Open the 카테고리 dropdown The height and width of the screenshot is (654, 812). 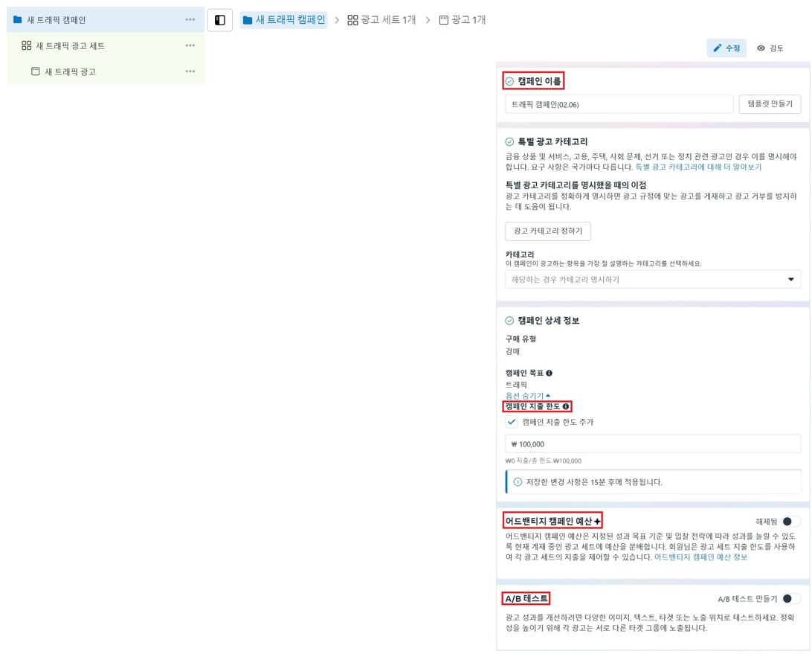pyautogui.click(x=653, y=279)
